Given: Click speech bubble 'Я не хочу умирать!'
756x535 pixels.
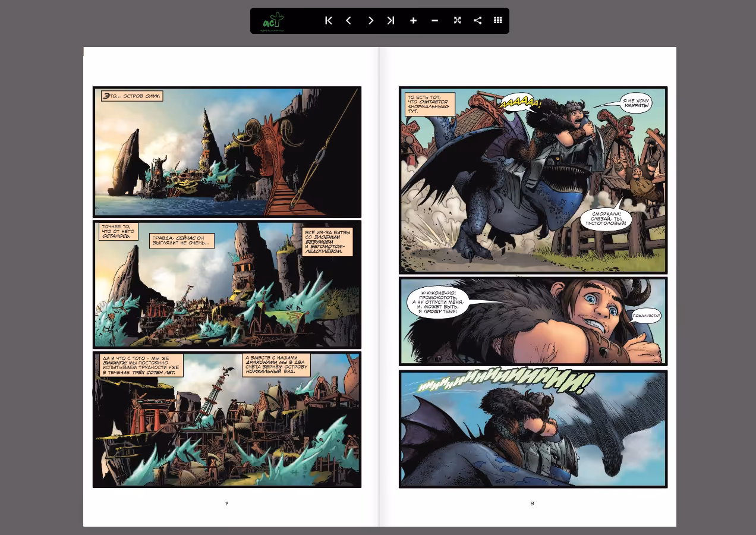Looking at the screenshot, I should (x=636, y=103).
